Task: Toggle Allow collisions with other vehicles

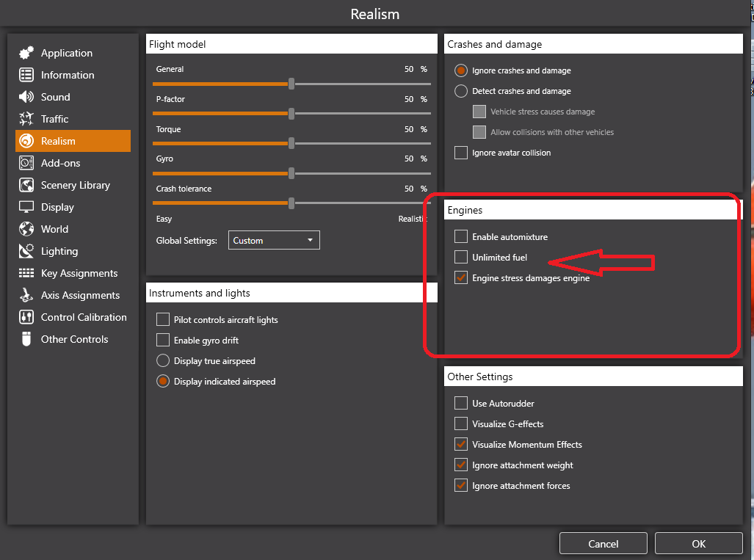Action: pos(479,131)
